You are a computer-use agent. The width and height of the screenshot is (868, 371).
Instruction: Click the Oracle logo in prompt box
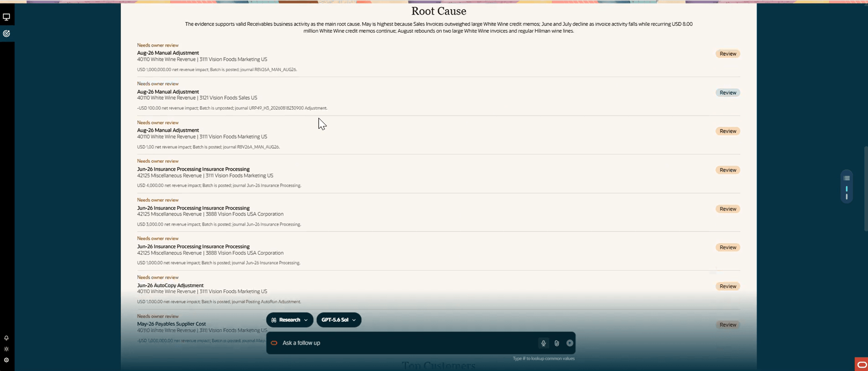274,343
